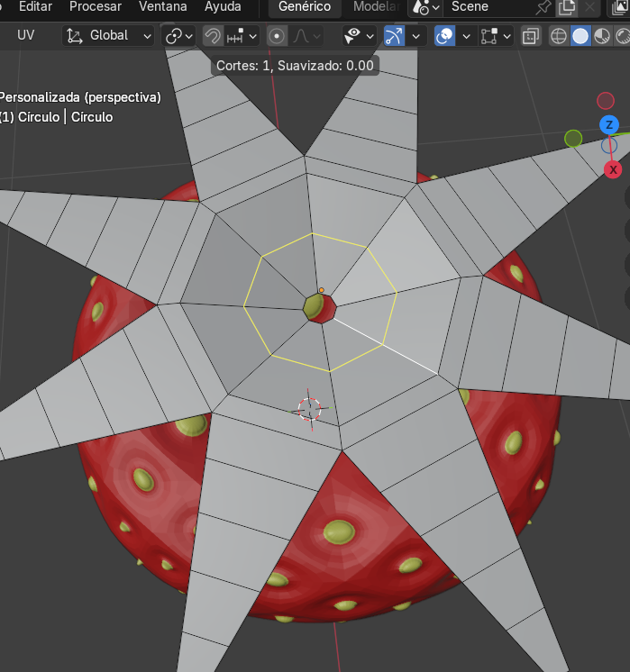Open the Editar menu
This screenshot has width=630, height=672.
click(35, 6)
